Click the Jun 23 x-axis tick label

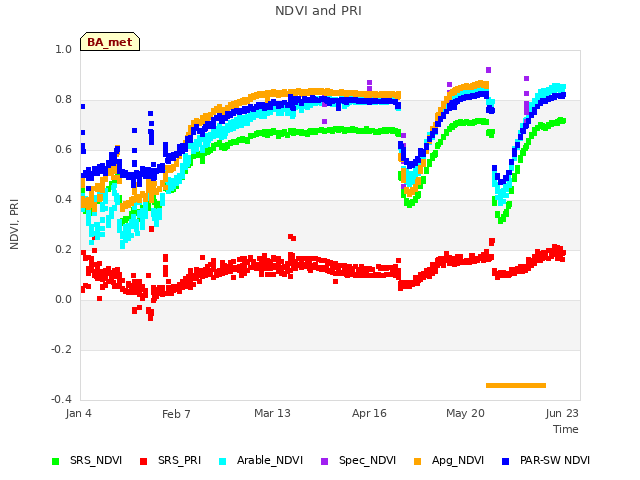click(562, 413)
